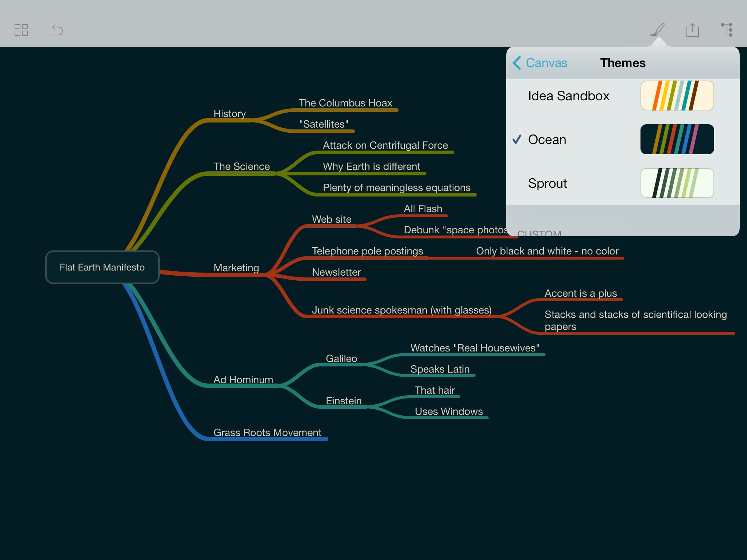
Task: Select Accent is a plus node
Action: click(581, 293)
